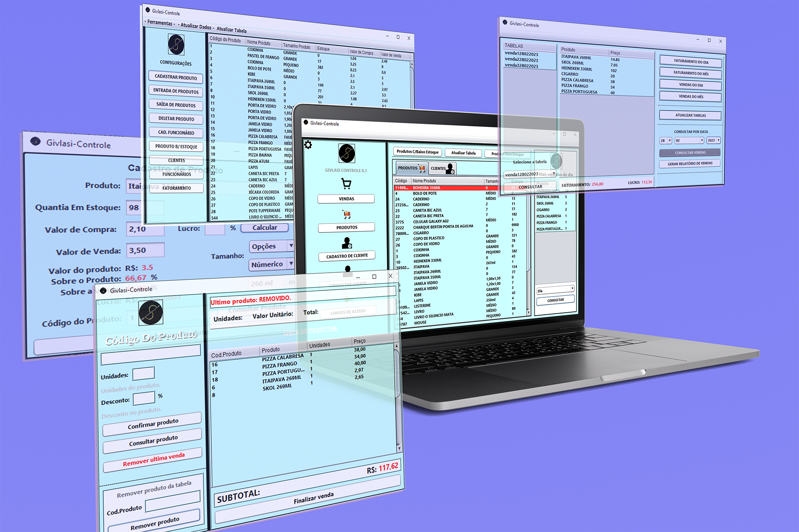Click GERAR RELATÓRIO DE VENDAS button
This screenshot has width=799, height=532.
click(690, 163)
